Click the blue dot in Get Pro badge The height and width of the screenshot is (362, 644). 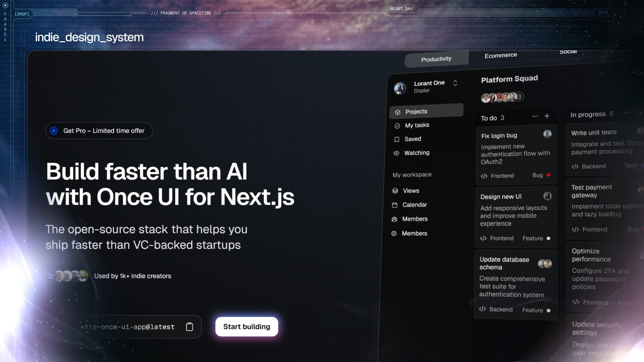tap(54, 131)
